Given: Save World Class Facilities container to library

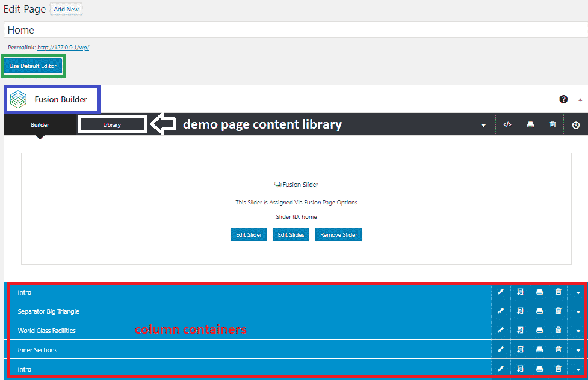Looking at the screenshot, I should [539, 331].
